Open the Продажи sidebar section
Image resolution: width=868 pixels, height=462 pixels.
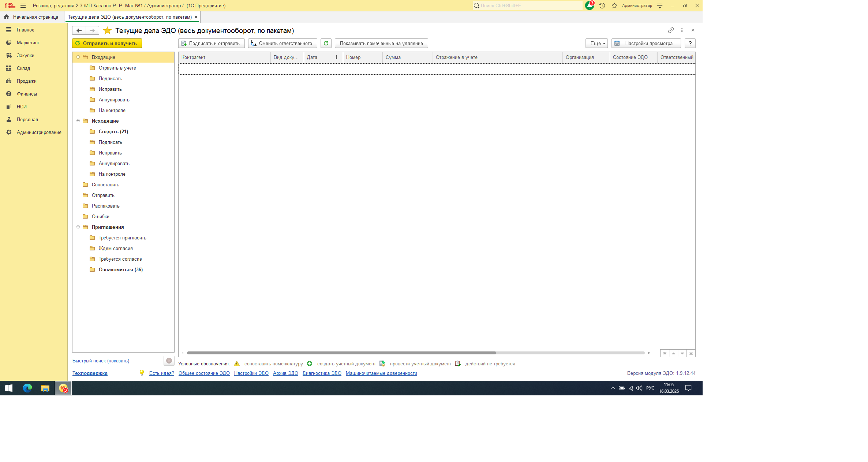(x=26, y=81)
